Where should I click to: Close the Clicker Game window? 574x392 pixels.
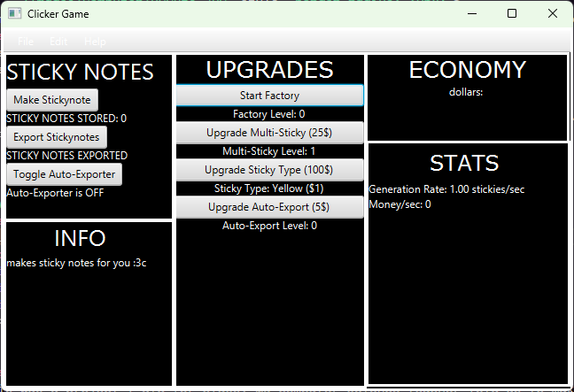pyautogui.click(x=553, y=14)
